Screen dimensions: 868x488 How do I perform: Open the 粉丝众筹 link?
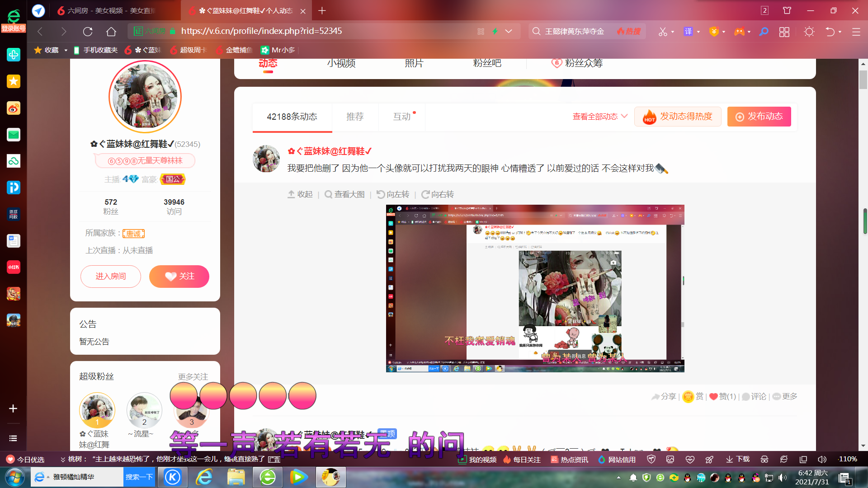tap(577, 63)
